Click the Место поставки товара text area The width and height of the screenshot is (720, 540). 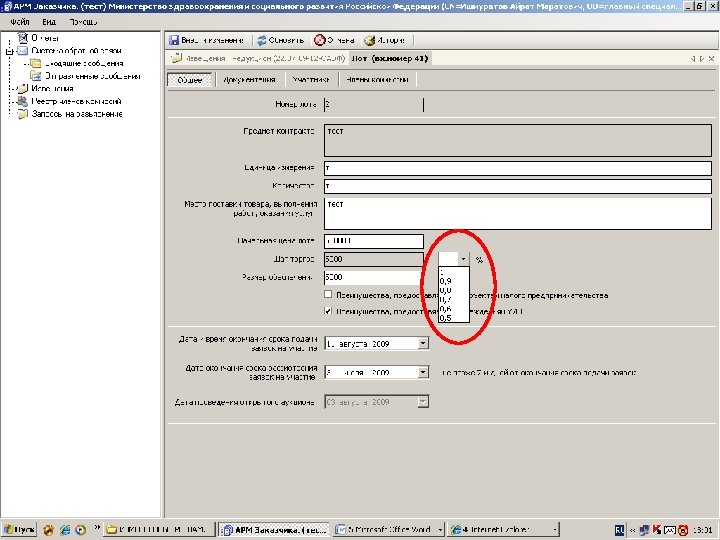tap(518, 214)
